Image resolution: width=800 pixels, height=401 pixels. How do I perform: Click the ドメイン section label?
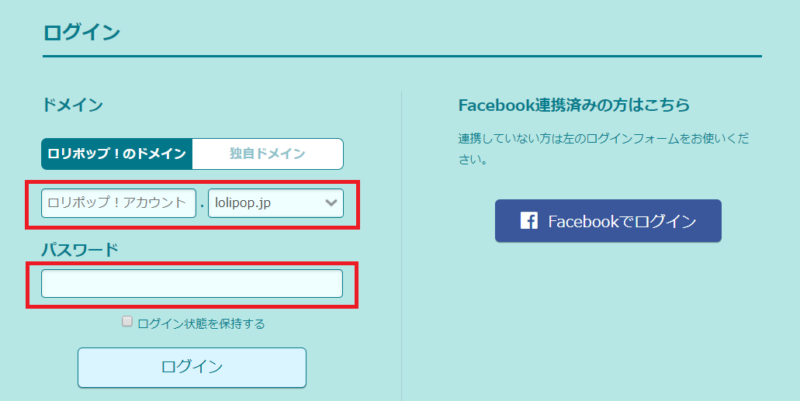pos(73,104)
